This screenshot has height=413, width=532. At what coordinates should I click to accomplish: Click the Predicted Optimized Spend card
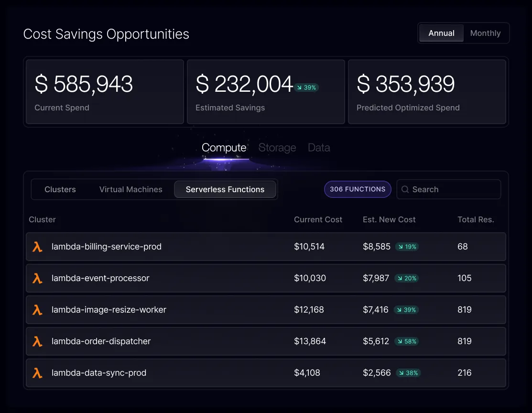427,92
